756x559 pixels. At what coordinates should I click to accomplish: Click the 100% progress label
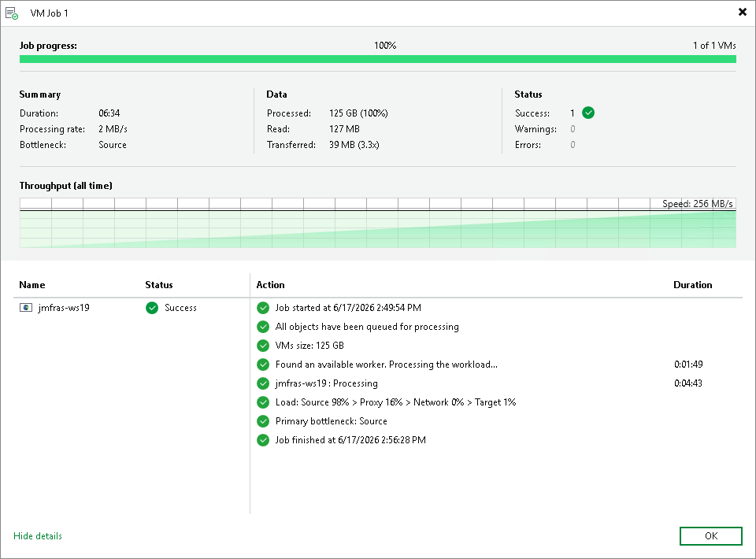pos(385,46)
